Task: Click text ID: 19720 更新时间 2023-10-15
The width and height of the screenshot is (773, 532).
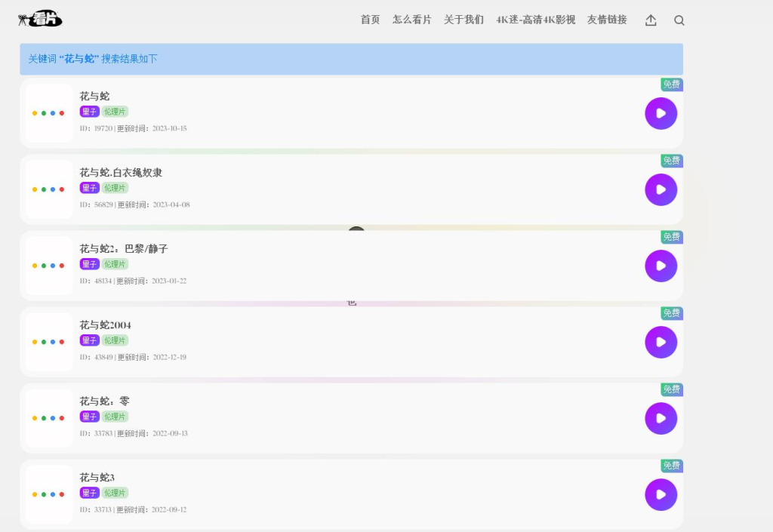Action: (x=133, y=128)
